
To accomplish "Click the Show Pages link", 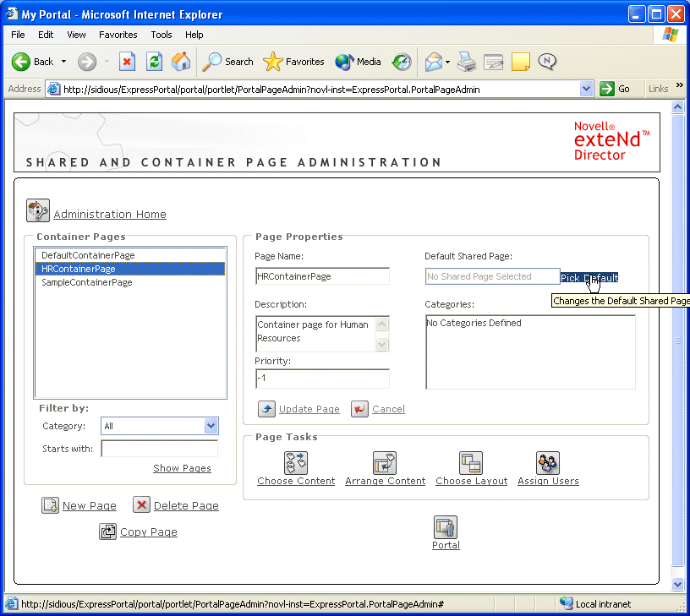I will point(182,468).
